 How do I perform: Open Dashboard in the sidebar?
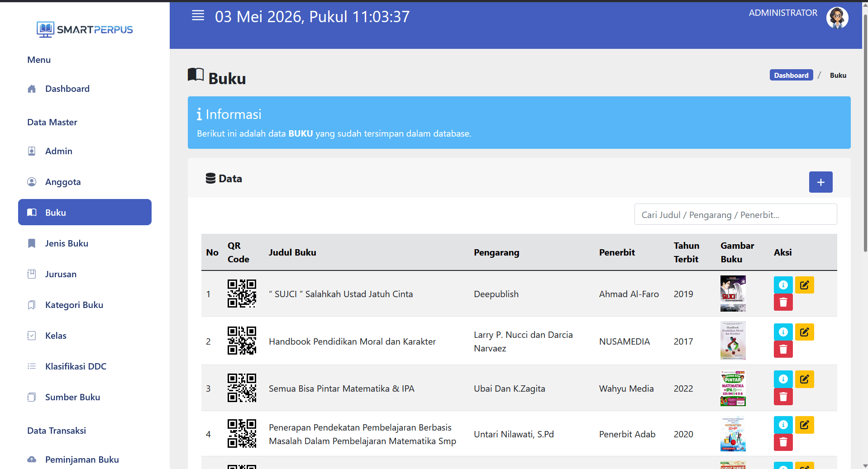pyautogui.click(x=85, y=89)
